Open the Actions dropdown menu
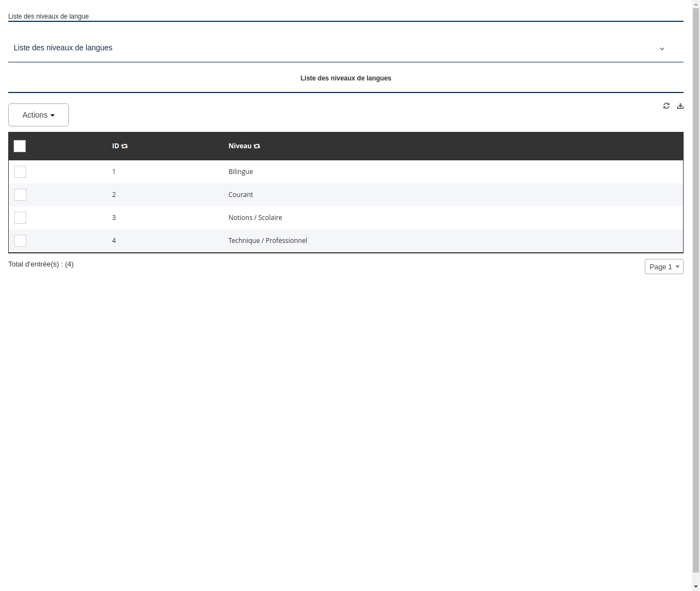This screenshot has height=591, width=700. [38, 115]
